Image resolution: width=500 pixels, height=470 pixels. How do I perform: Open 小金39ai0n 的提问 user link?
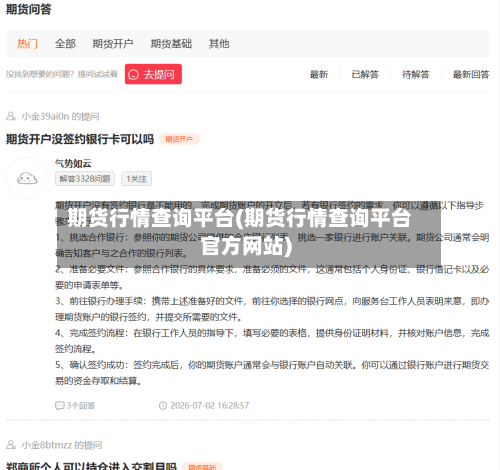(x=60, y=116)
